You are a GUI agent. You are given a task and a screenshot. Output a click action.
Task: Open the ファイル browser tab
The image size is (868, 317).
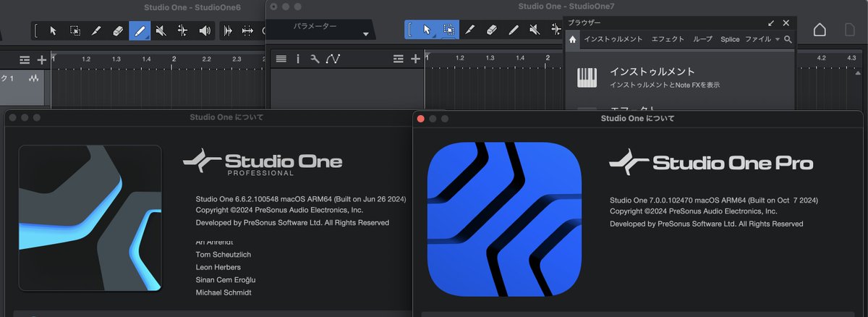757,39
